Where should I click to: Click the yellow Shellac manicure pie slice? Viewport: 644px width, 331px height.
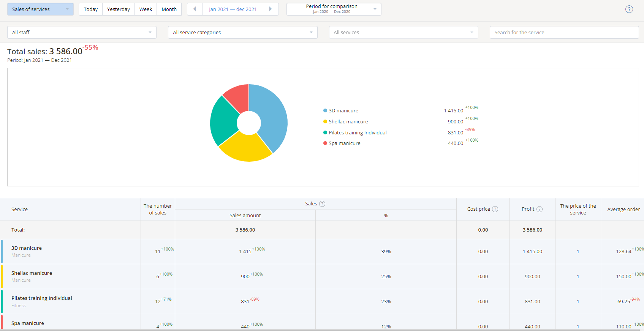pyautogui.click(x=247, y=147)
